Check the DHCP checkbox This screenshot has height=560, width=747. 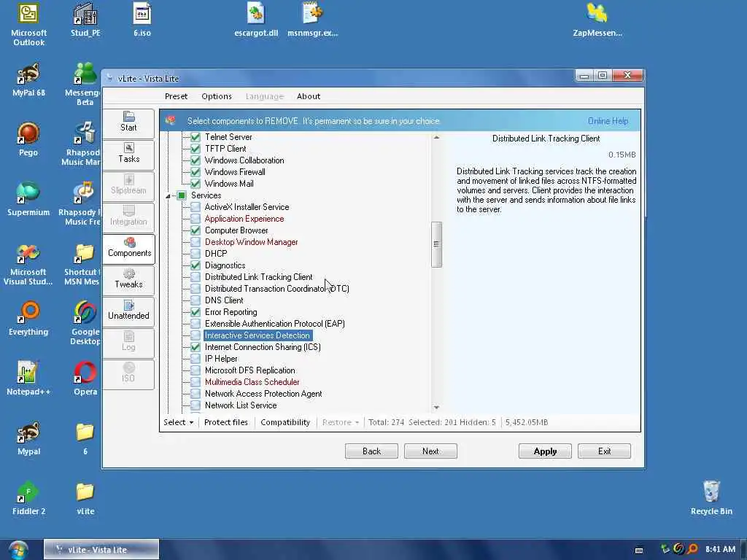click(x=196, y=254)
